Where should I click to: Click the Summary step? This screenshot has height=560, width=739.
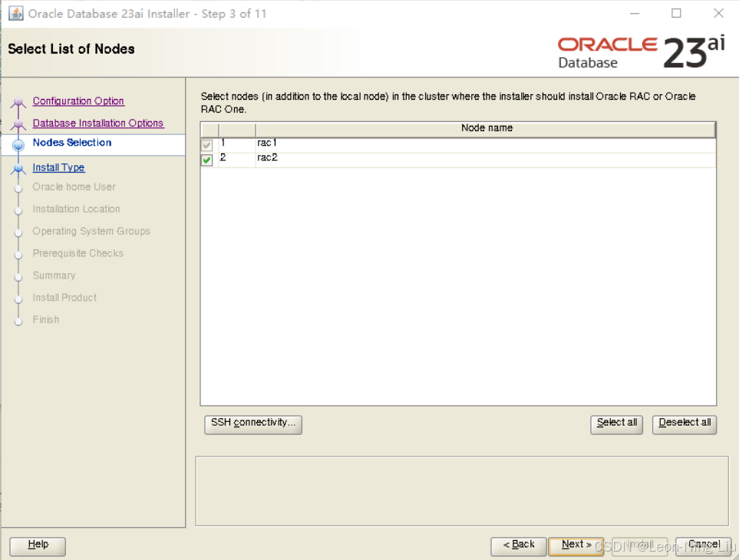click(x=54, y=275)
